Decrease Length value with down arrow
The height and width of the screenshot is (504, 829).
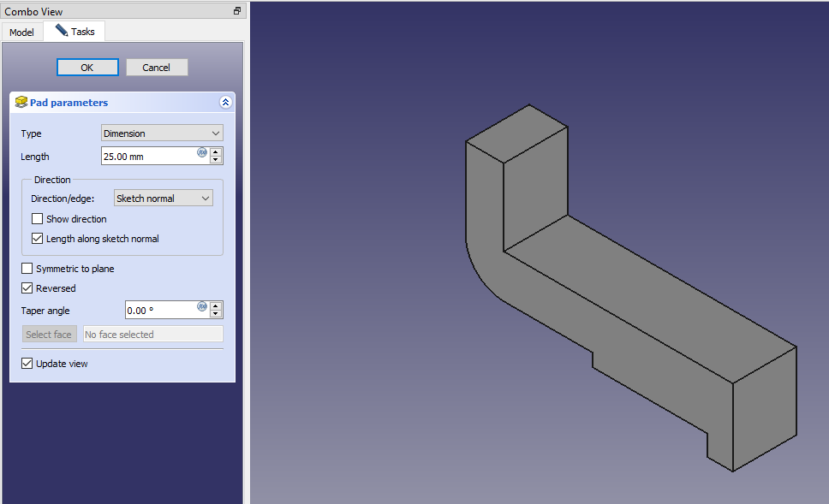click(x=216, y=160)
